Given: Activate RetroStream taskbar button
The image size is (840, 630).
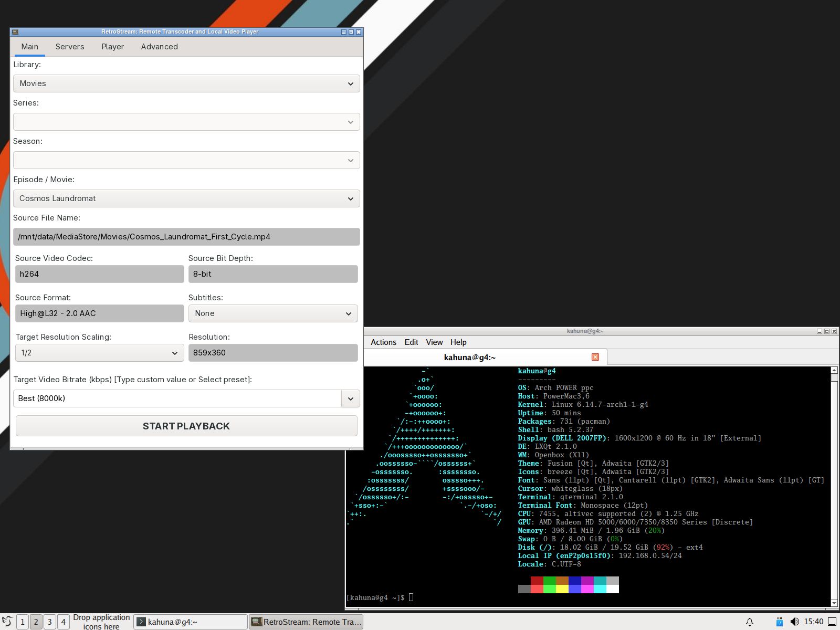Looking at the screenshot, I should [306, 622].
